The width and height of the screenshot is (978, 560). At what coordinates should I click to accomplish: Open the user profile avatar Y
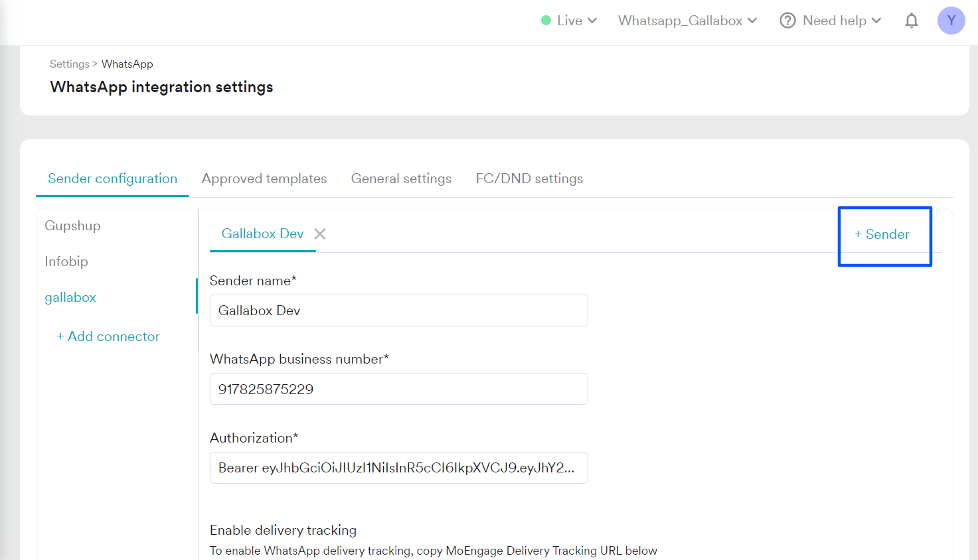(x=951, y=21)
